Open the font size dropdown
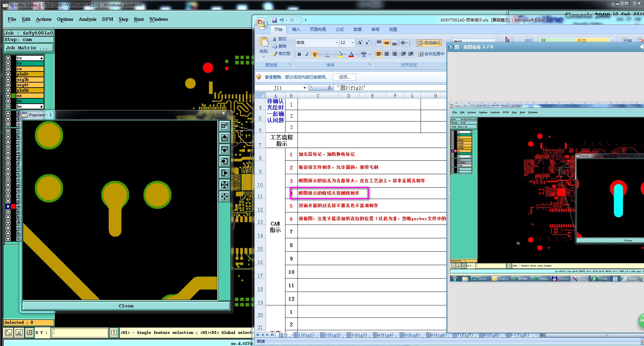 [352, 43]
